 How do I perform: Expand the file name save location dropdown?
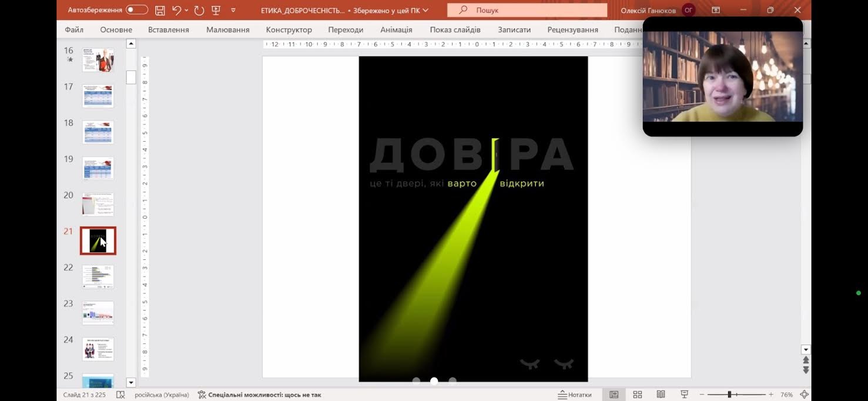[x=425, y=10]
